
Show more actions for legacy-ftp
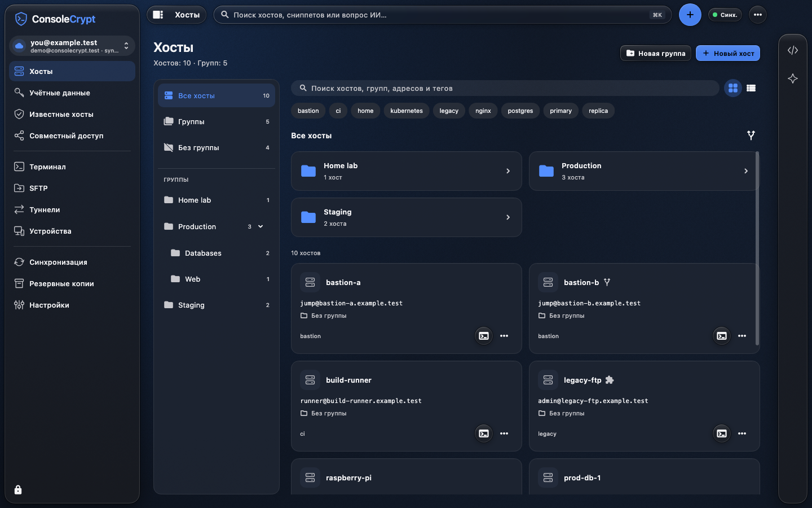(x=742, y=433)
